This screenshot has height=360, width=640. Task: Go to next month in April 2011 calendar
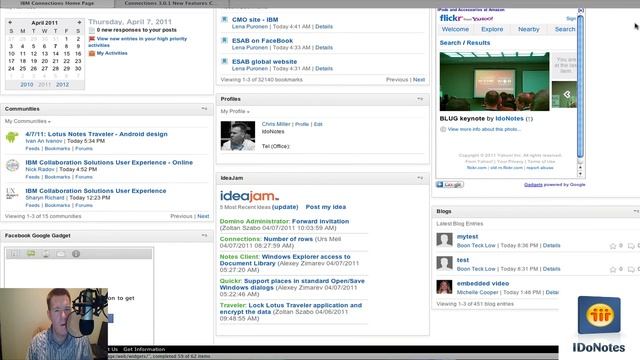coord(79,22)
